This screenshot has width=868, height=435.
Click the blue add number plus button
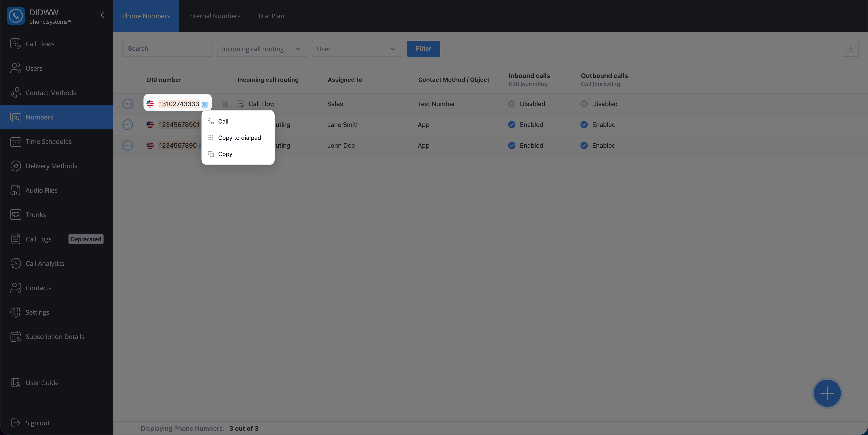[x=827, y=393]
